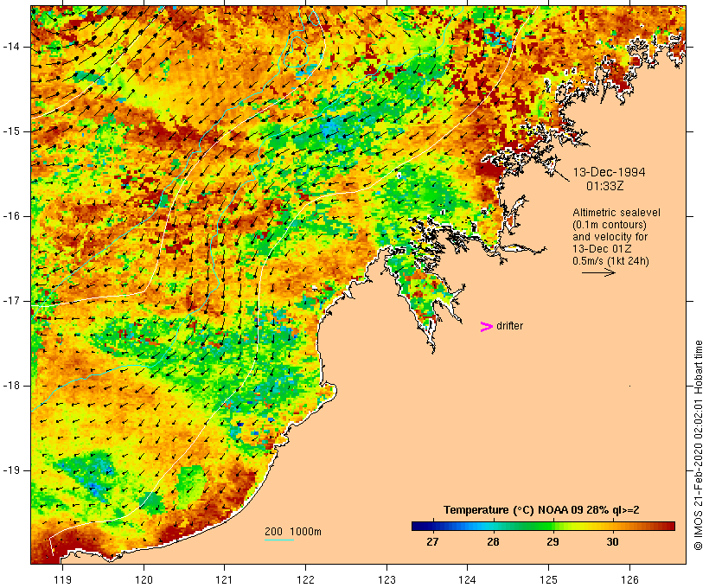Click the longitude axis label '126'

pyautogui.click(x=629, y=579)
